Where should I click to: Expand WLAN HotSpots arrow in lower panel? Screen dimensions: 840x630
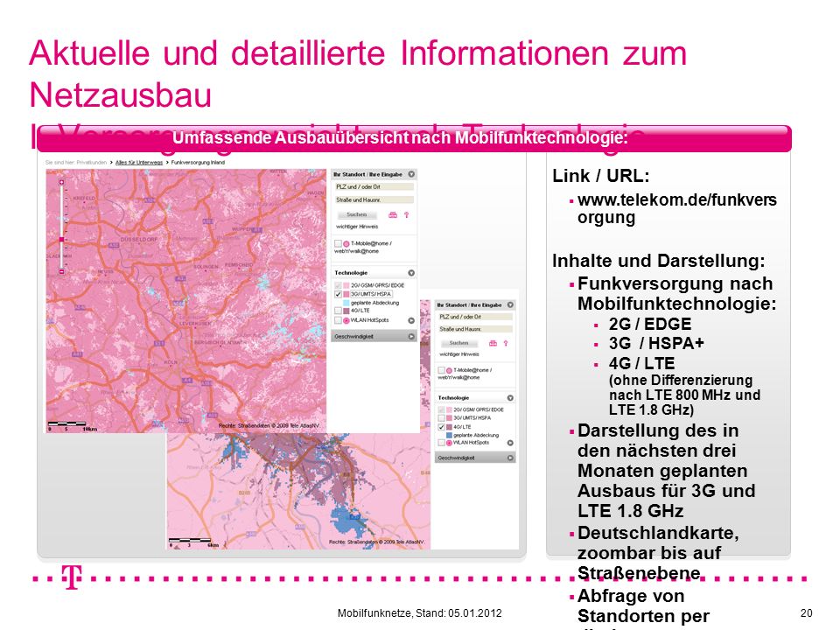tap(510, 443)
